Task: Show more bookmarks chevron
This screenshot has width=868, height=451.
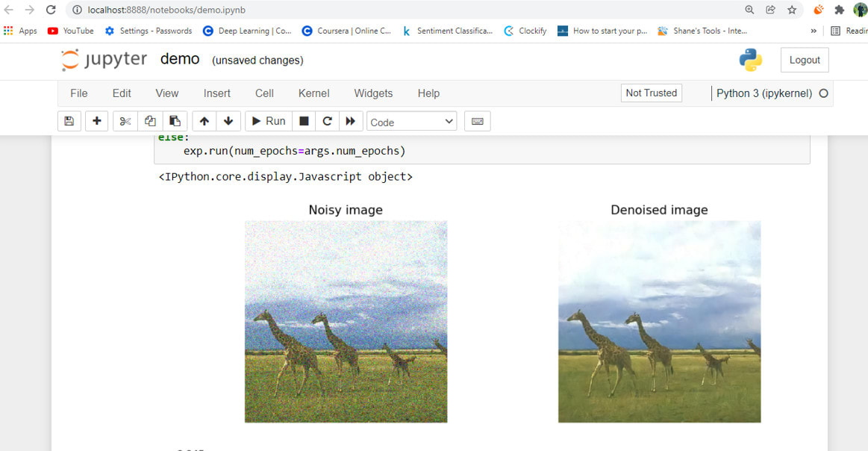Action: [x=814, y=31]
